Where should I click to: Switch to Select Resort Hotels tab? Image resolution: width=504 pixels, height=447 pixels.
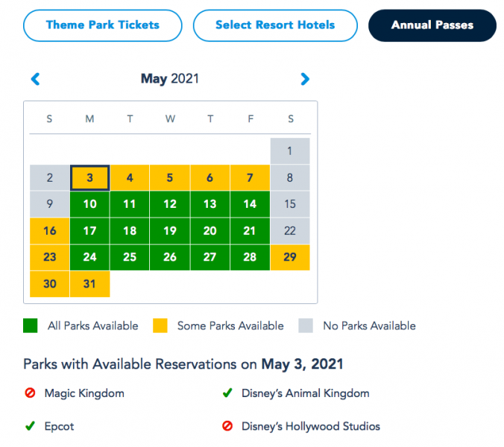tap(275, 25)
